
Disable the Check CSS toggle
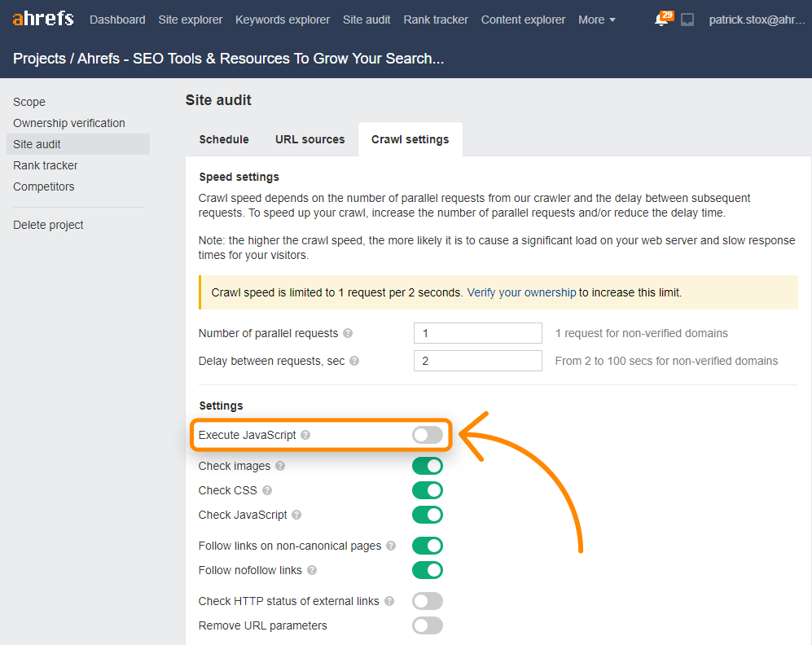427,490
